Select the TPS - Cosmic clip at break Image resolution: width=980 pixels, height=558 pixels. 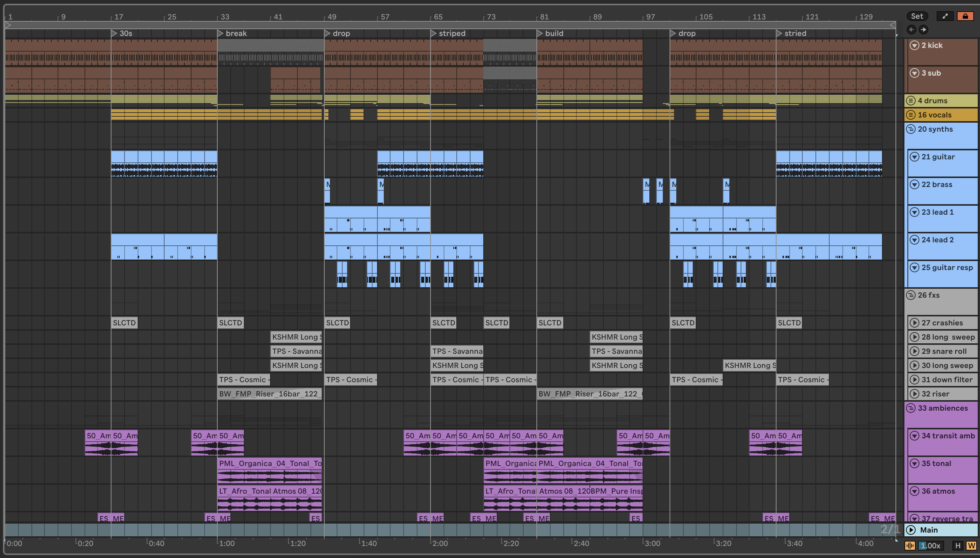pyautogui.click(x=244, y=379)
